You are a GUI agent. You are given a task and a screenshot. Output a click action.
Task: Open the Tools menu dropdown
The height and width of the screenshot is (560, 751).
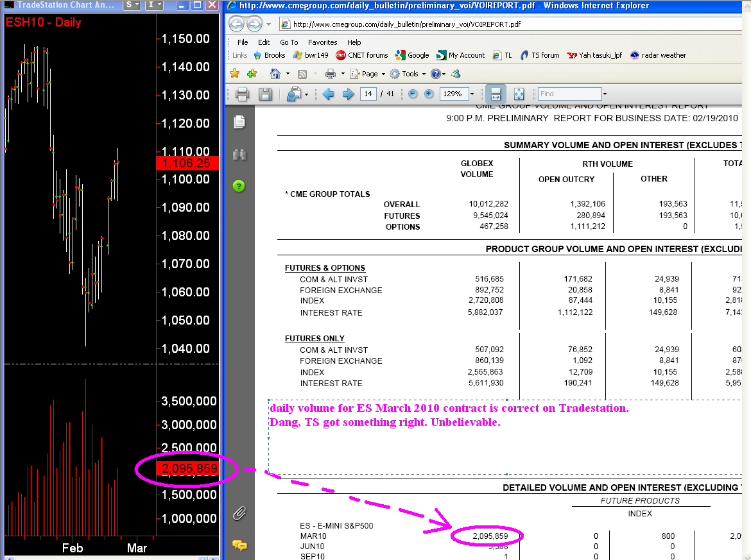[x=408, y=74]
